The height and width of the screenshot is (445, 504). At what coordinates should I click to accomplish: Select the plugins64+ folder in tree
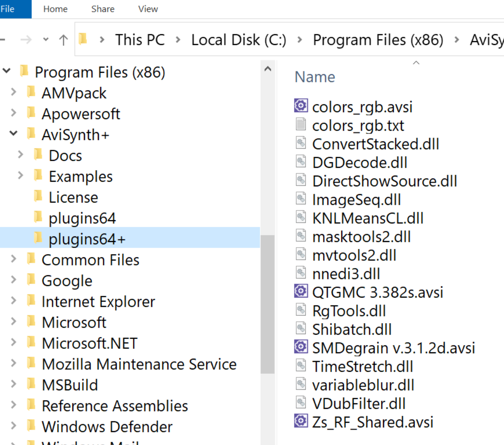87,239
